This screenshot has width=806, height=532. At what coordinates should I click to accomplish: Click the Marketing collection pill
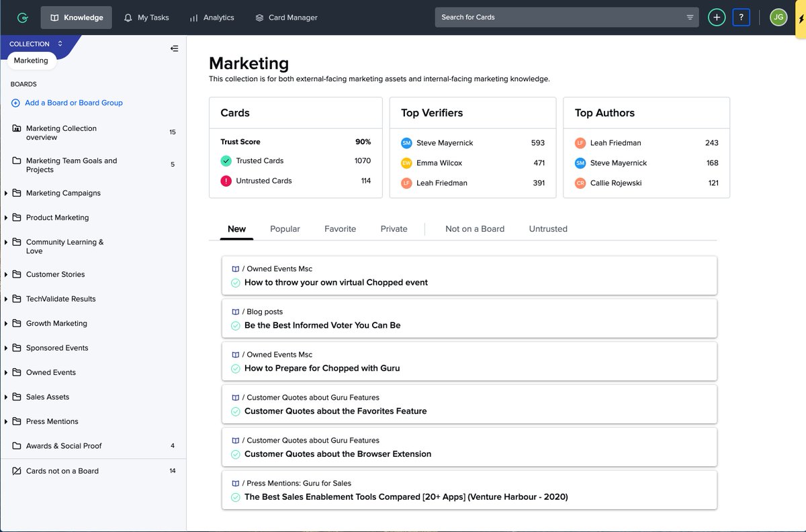pyautogui.click(x=31, y=60)
